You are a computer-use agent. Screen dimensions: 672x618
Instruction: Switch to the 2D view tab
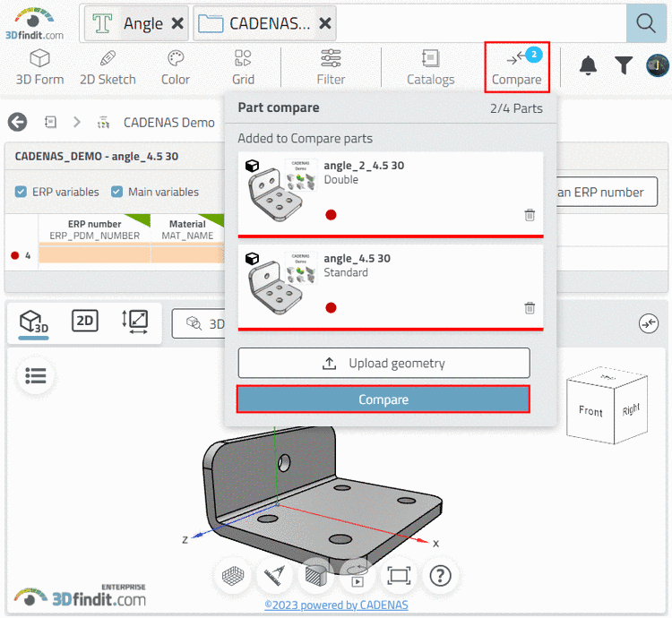coord(84,321)
